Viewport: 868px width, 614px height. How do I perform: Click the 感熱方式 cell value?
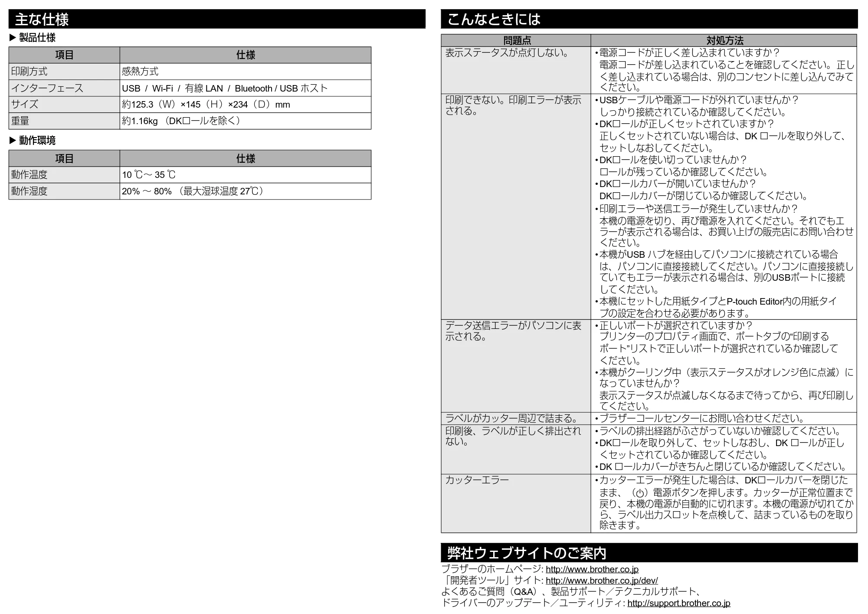[246, 72]
